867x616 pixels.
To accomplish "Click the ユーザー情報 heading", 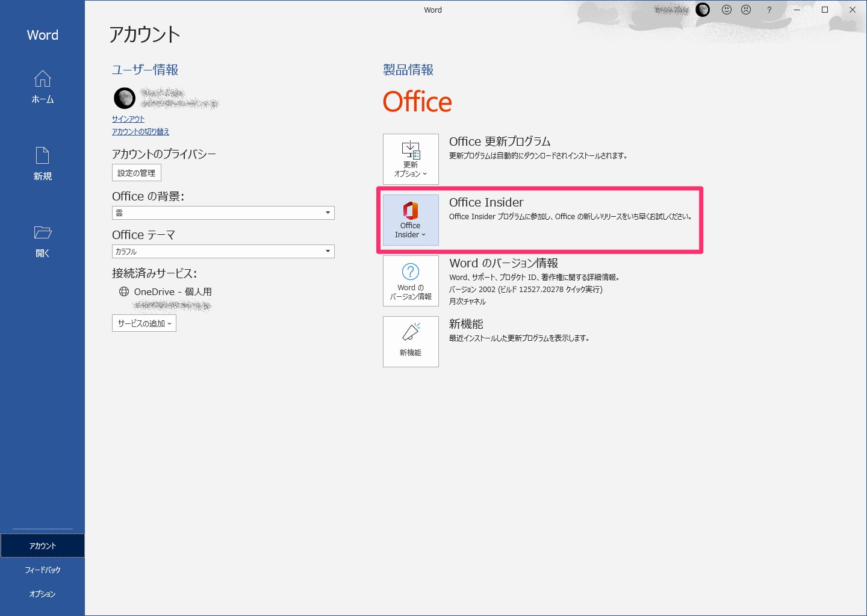I will 145,70.
